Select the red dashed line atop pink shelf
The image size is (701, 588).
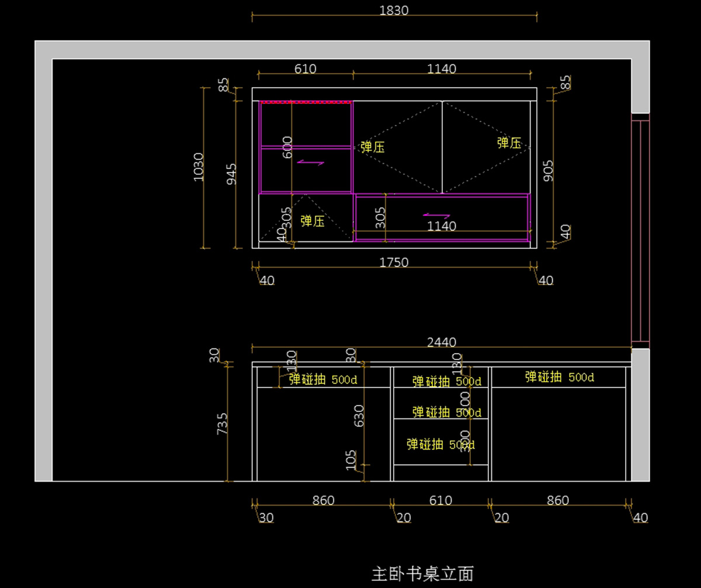click(306, 102)
